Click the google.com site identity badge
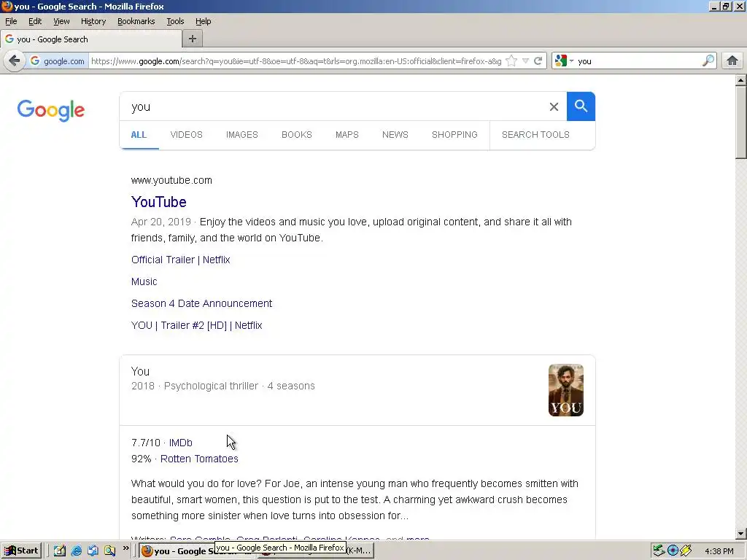747x560 pixels. pos(57,61)
